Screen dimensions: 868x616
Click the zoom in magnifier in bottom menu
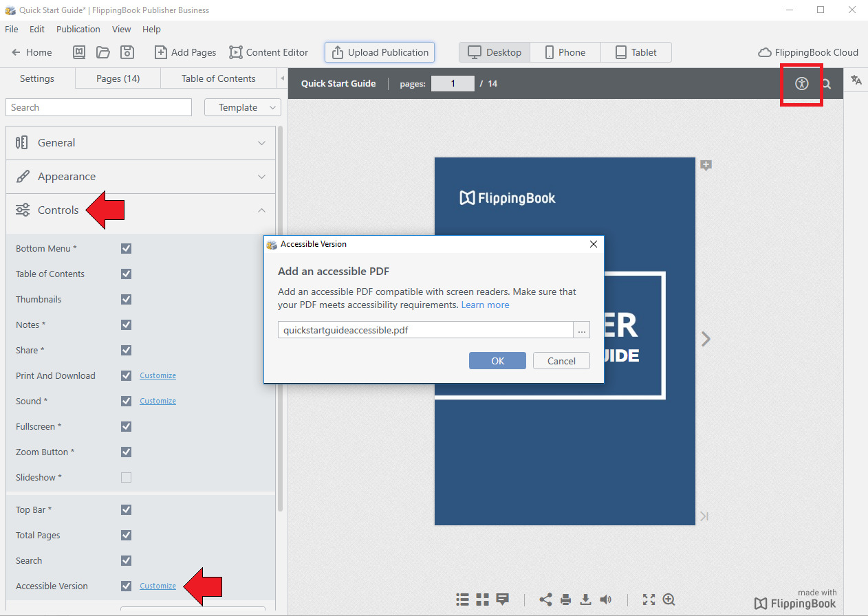pyautogui.click(x=669, y=599)
